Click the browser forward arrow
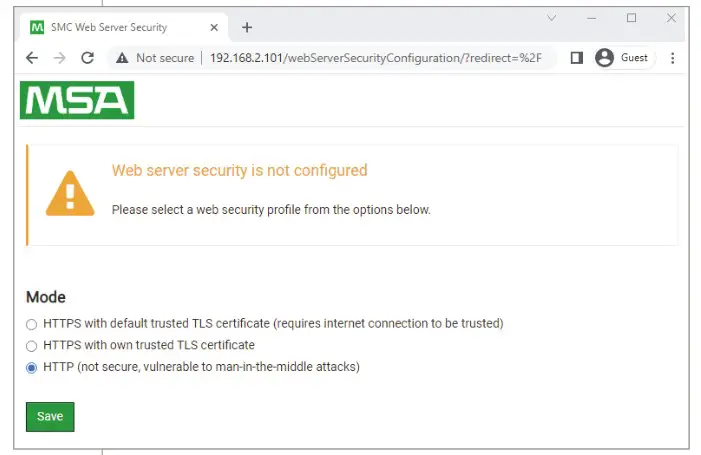 point(59,58)
